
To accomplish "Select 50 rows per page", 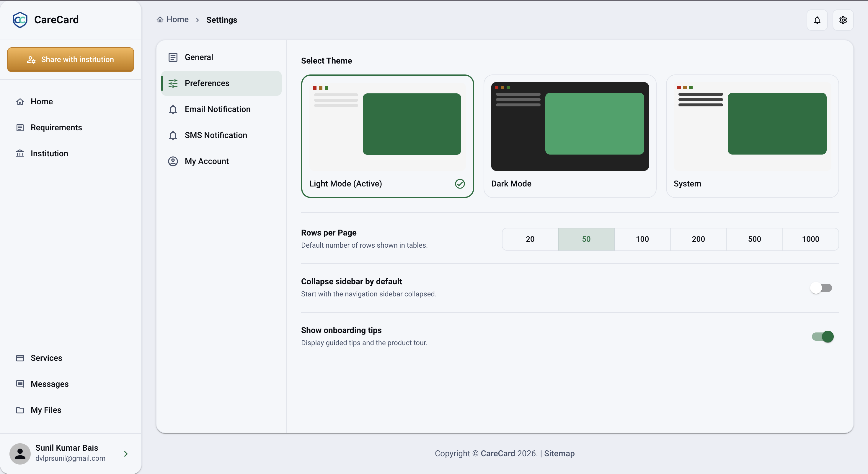I will (586, 239).
